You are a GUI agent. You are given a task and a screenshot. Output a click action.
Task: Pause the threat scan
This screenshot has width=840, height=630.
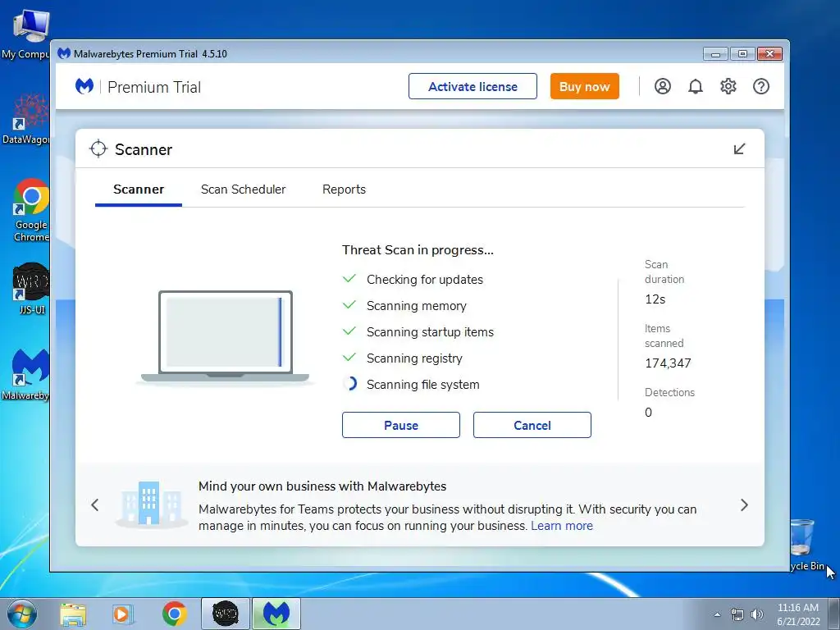coord(400,426)
